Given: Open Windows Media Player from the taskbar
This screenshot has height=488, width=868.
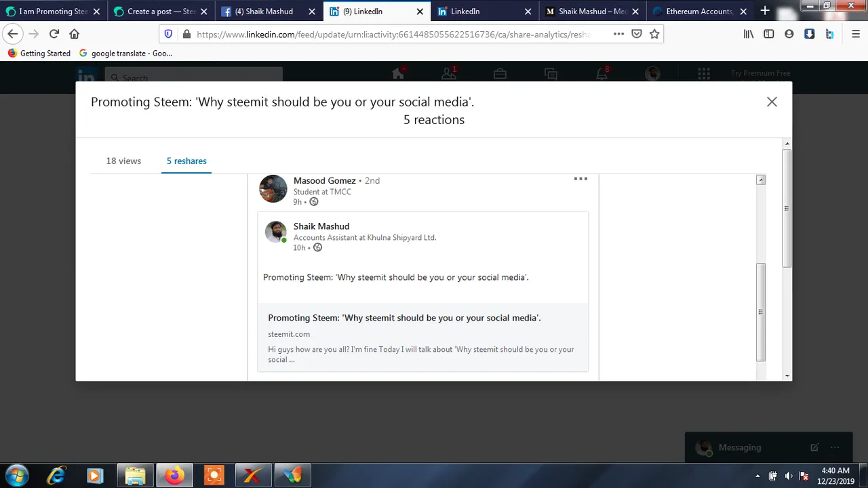Looking at the screenshot, I should (95, 476).
